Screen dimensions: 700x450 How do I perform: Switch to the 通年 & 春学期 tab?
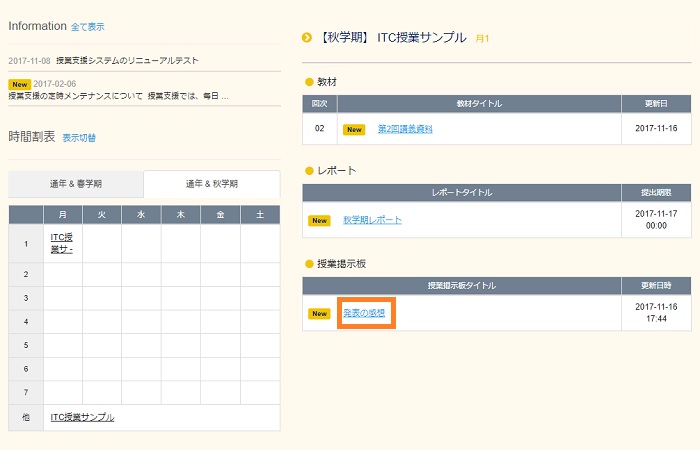[76, 184]
